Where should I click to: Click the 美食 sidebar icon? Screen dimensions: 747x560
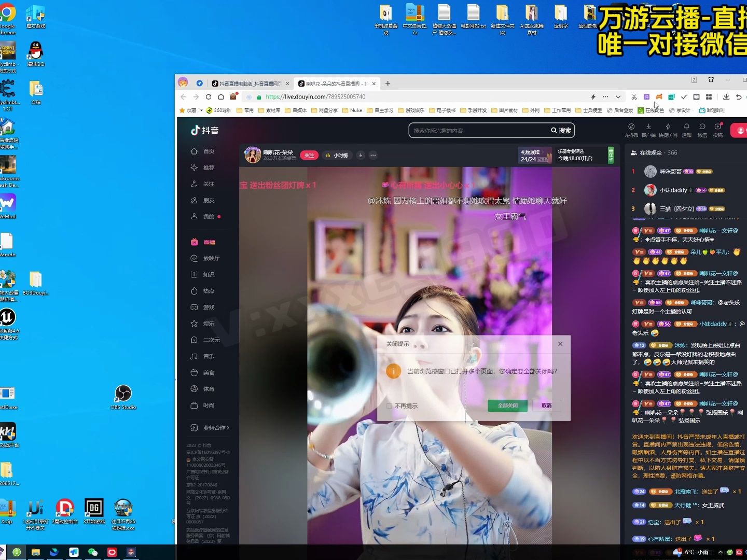pos(194,373)
